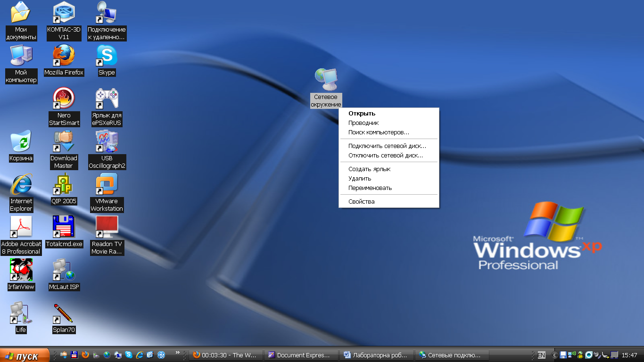Choose Проводник in the context menu
The image size is (644, 362).
tap(389, 123)
